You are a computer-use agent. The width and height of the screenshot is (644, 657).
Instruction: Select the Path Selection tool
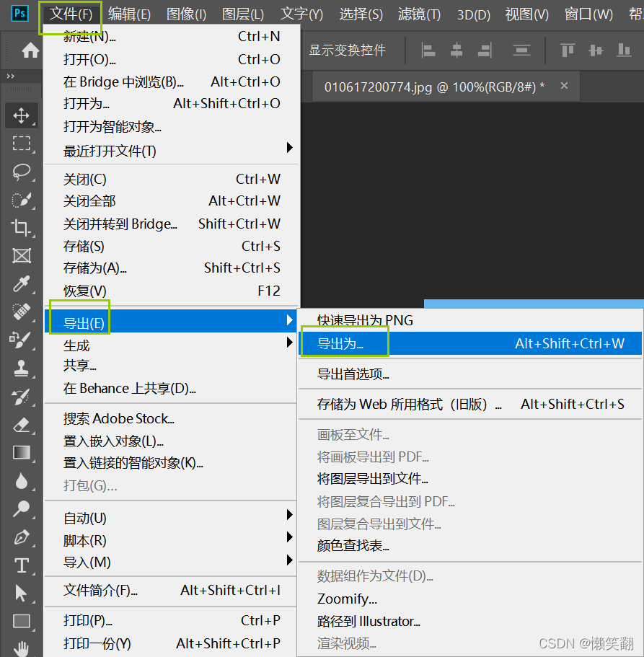pyautogui.click(x=22, y=594)
